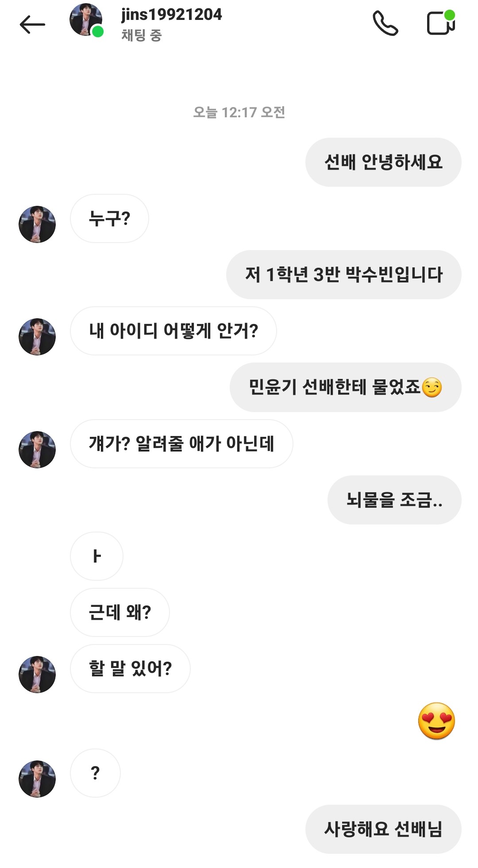Tap the '누구?' message bubble
Image resolution: width=478 pixels, height=868 pixels.
click(x=109, y=218)
